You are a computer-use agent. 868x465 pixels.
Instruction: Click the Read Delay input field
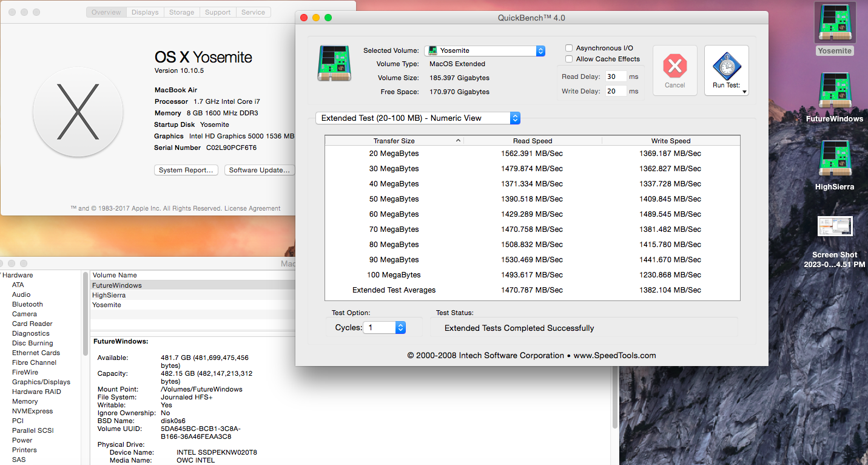click(616, 76)
